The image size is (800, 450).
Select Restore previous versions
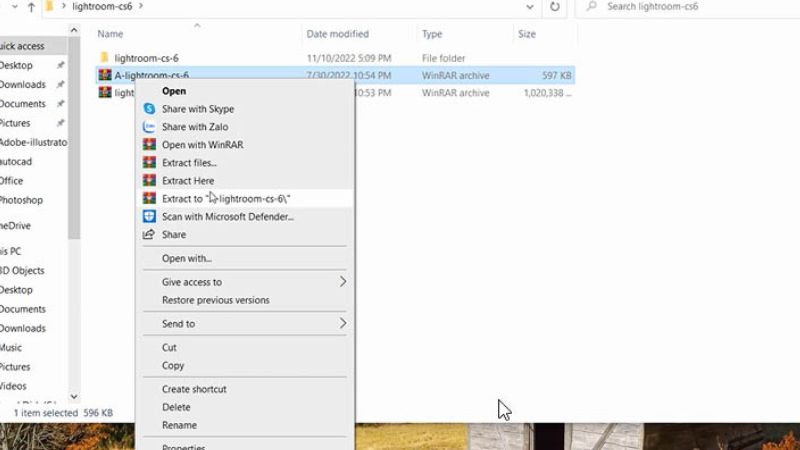click(215, 300)
